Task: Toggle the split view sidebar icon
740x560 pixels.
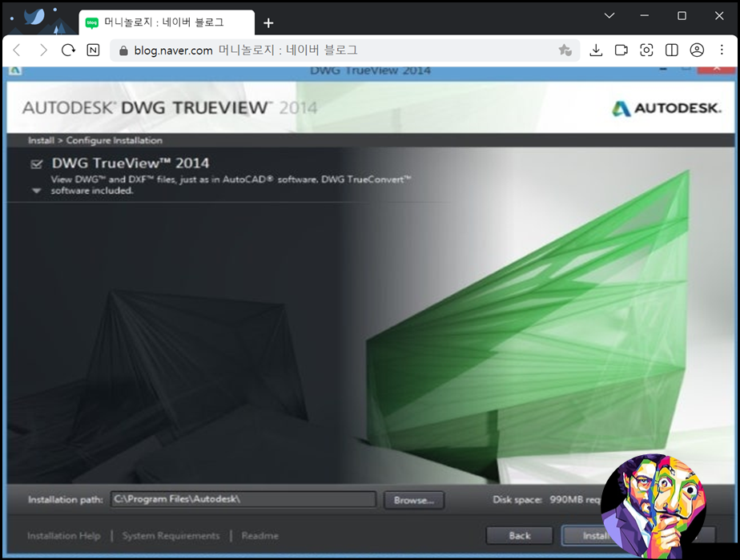Action: pos(672,50)
